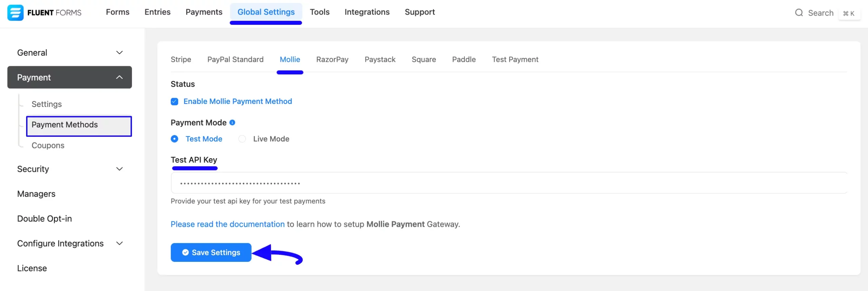Open the Support menu

coord(420,12)
